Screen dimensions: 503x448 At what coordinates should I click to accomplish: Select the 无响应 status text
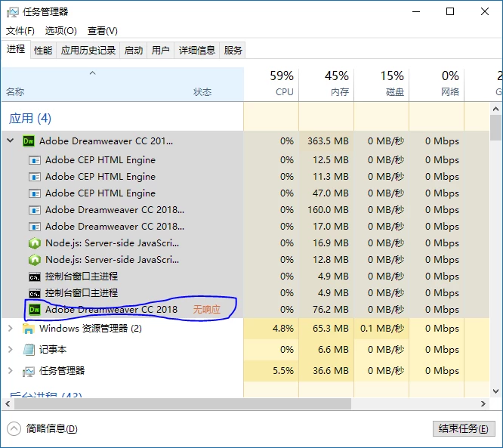pyautogui.click(x=207, y=310)
